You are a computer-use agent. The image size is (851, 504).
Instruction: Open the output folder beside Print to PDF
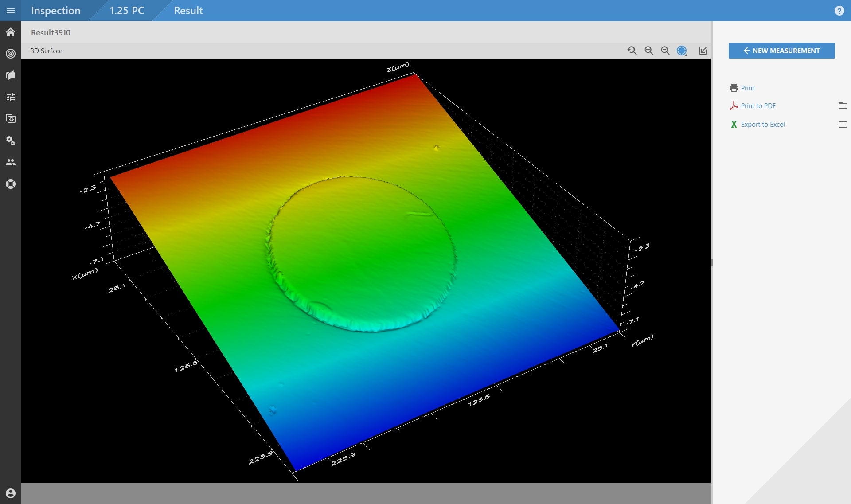(843, 105)
